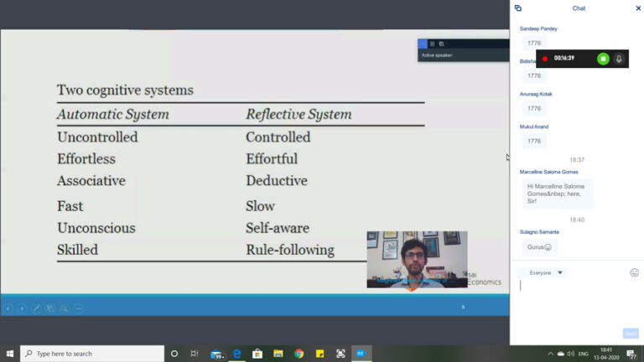Mute the recorder microphone
Viewport: 644px width, 362px height.
click(620, 59)
